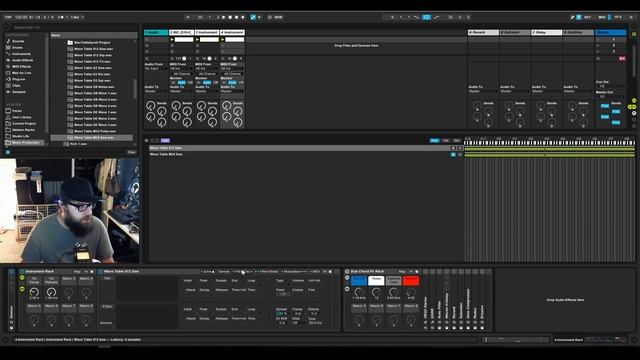Launch the clip on track 3 Instrument
Viewport: 640px width, 360px height.
(198, 40)
